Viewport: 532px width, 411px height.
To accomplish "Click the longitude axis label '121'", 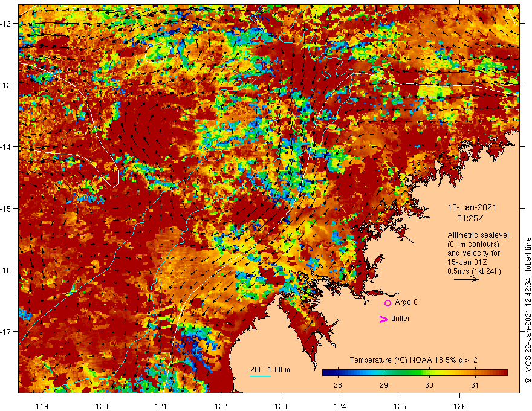I will (x=161, y=406).
